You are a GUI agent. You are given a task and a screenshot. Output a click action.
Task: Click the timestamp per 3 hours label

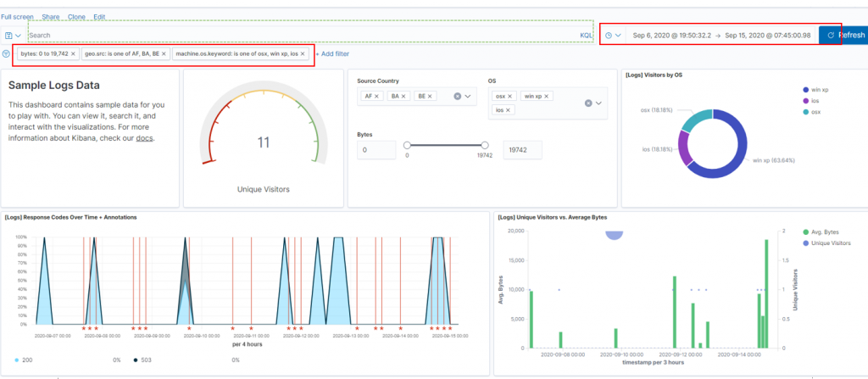click(654, 362)
